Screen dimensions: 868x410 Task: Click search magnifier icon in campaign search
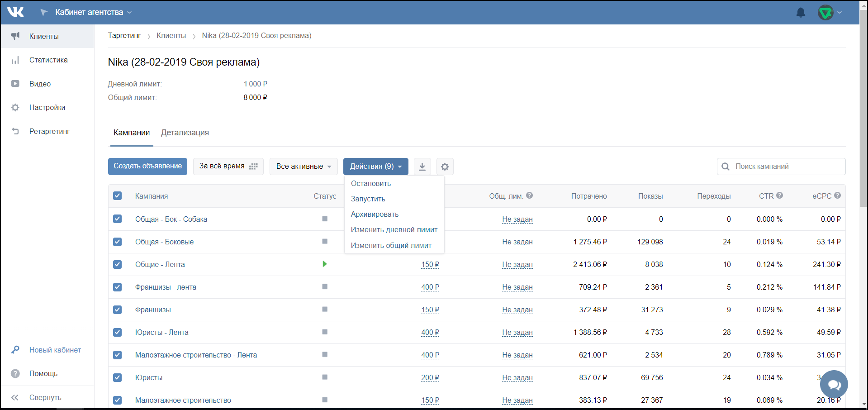coord(726,167)
